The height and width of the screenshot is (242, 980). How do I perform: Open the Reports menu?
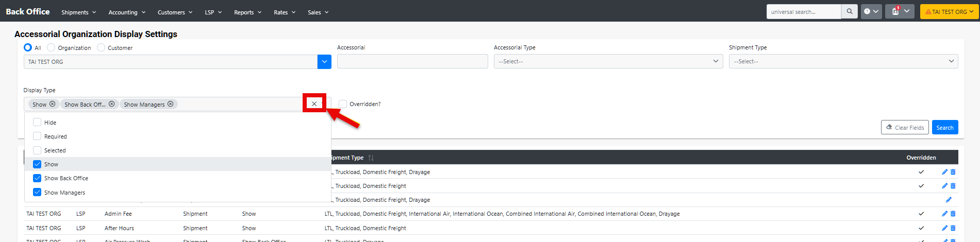(x=247, y=12)
